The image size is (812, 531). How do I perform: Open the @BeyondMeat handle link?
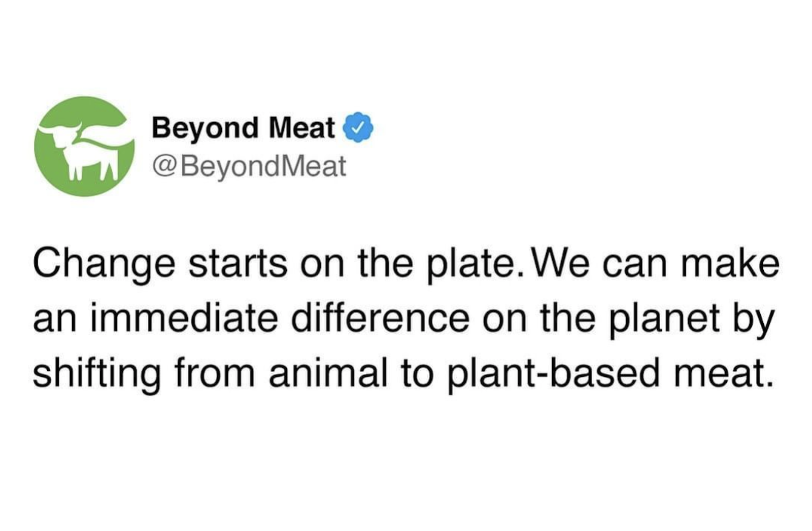249,166
